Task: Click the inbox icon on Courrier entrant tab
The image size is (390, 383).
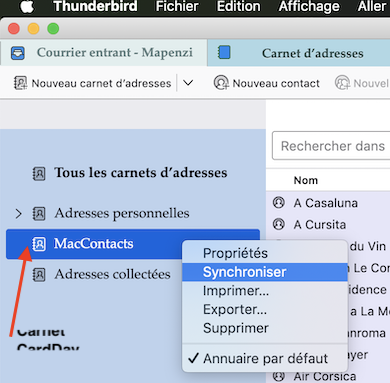Action: (x=18, y=53)
